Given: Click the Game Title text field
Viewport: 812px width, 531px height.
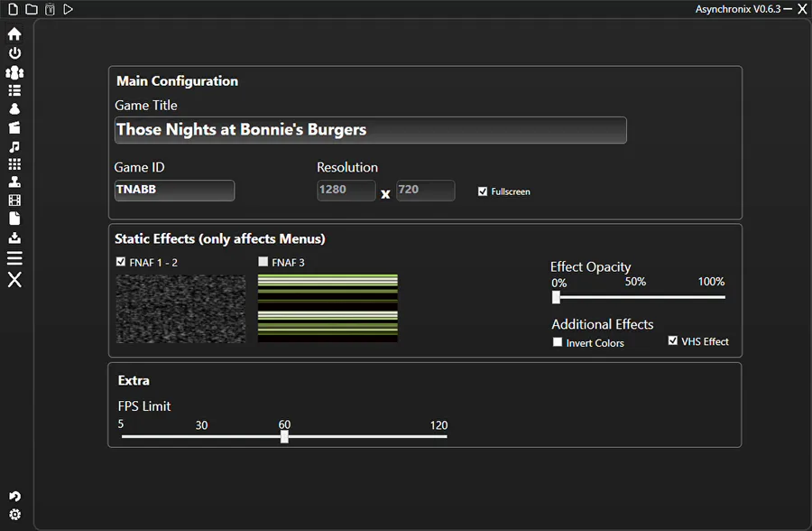Looking at the screenshot, I should [x=370, y=130].
